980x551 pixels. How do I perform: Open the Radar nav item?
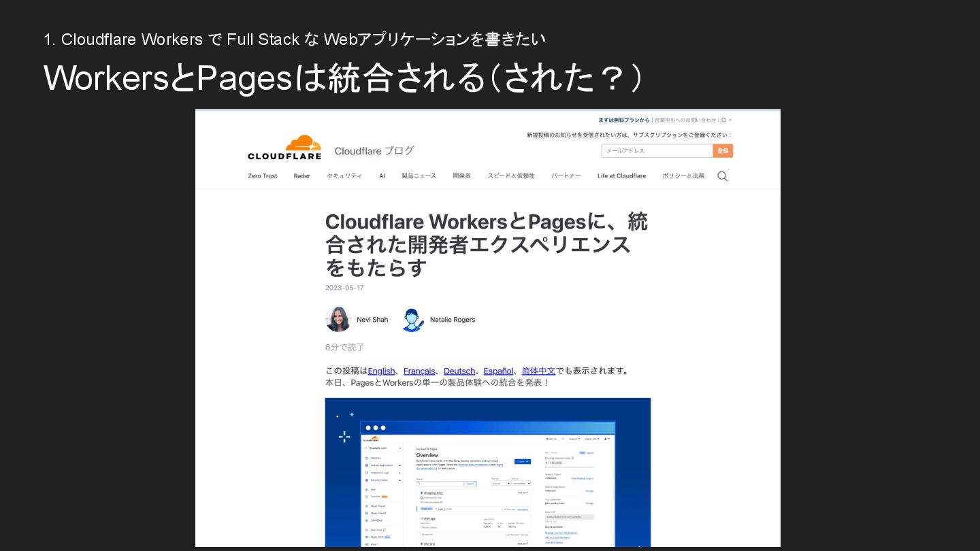(x=302, y=176)
